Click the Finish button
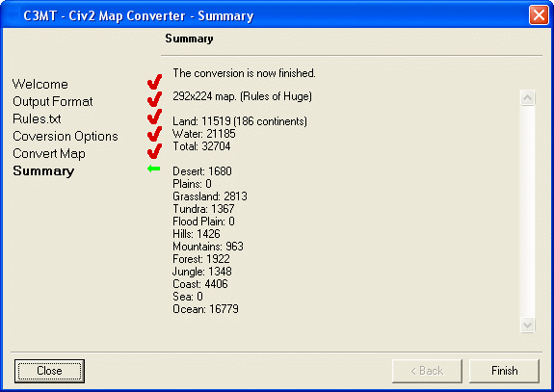 tap(504, 371)
